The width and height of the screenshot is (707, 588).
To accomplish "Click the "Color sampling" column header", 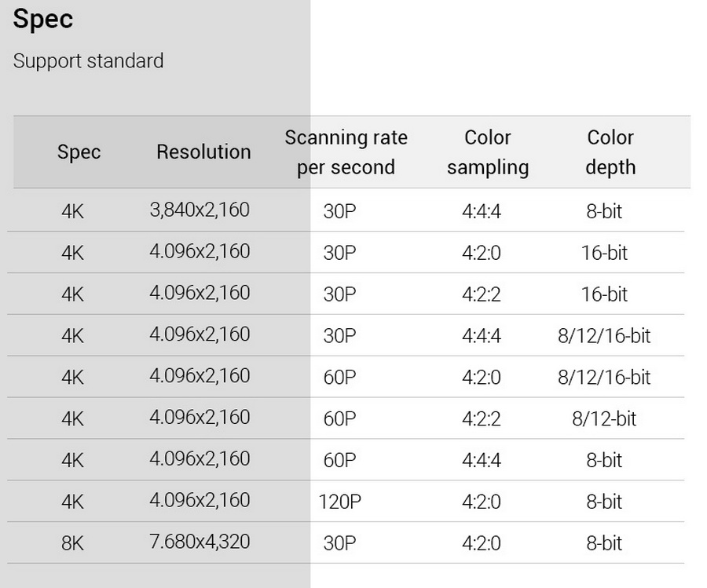I will (x=488, y=152).
